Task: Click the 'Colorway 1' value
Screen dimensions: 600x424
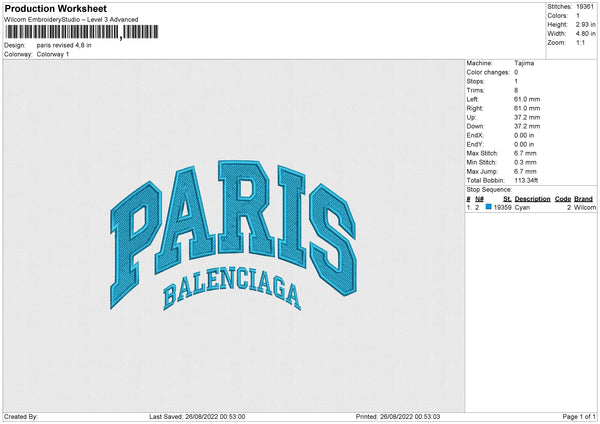Action: [x=53, y=54]
